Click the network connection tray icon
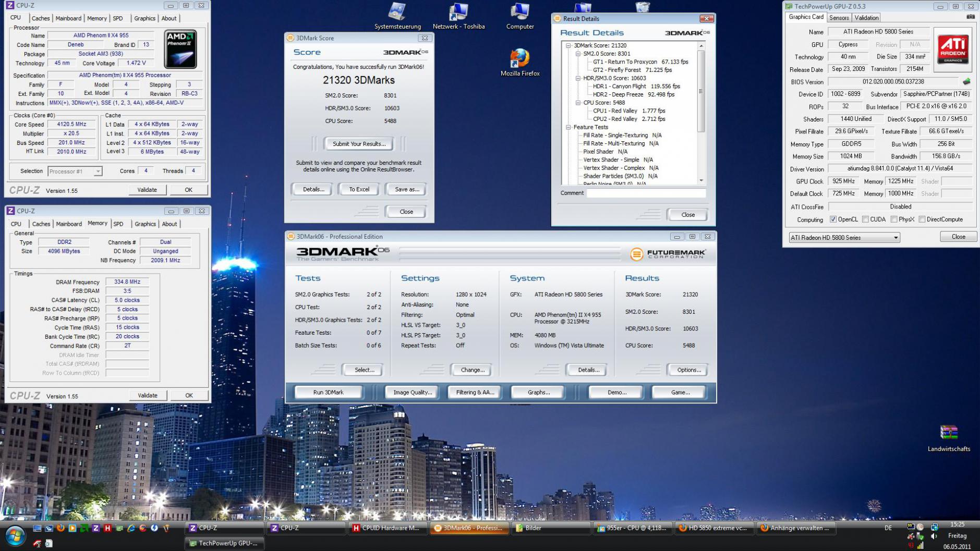The image size is (980, 551). pos(934,527)
